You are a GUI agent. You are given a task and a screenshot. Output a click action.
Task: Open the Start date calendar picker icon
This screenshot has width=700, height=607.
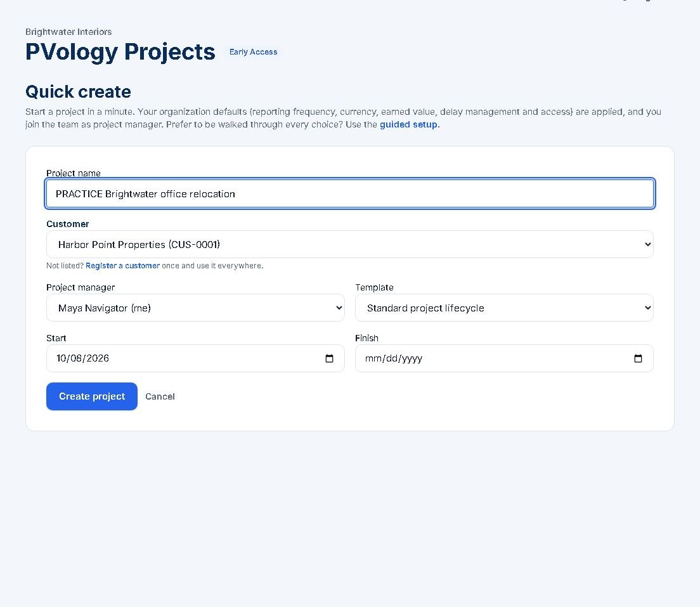pos(329,358)
